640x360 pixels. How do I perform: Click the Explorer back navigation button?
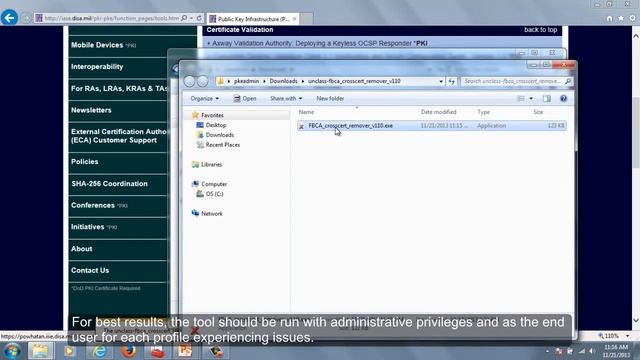[x=189, y=81]
